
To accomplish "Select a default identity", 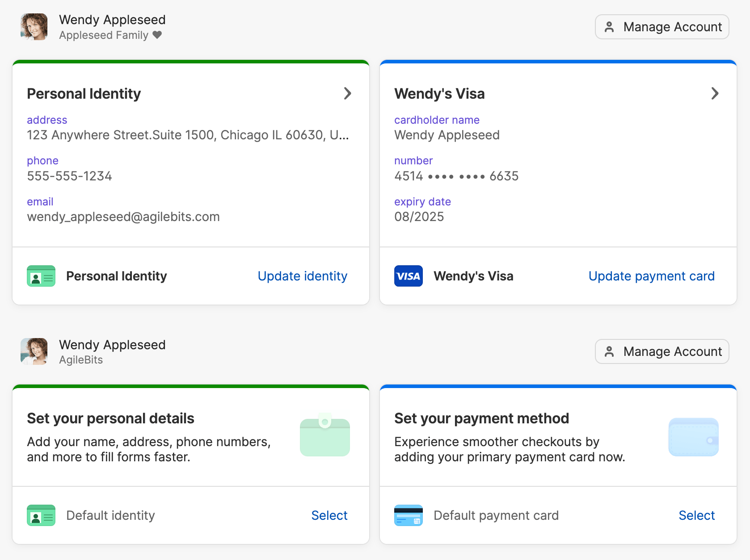I will point(329,515).
